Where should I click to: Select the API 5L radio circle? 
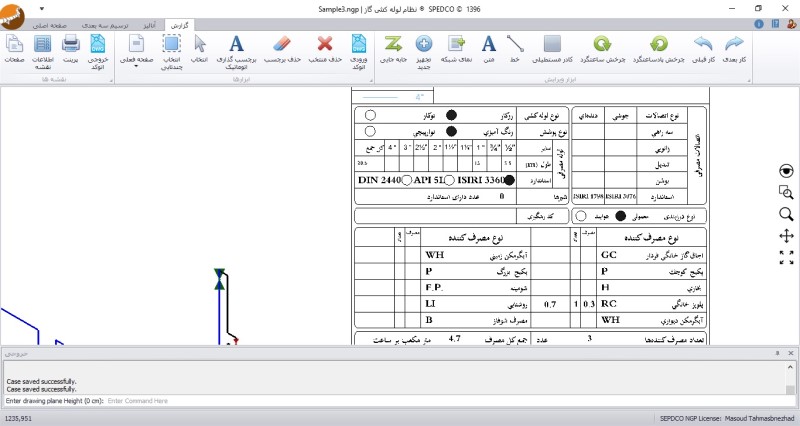pos(449,180)
